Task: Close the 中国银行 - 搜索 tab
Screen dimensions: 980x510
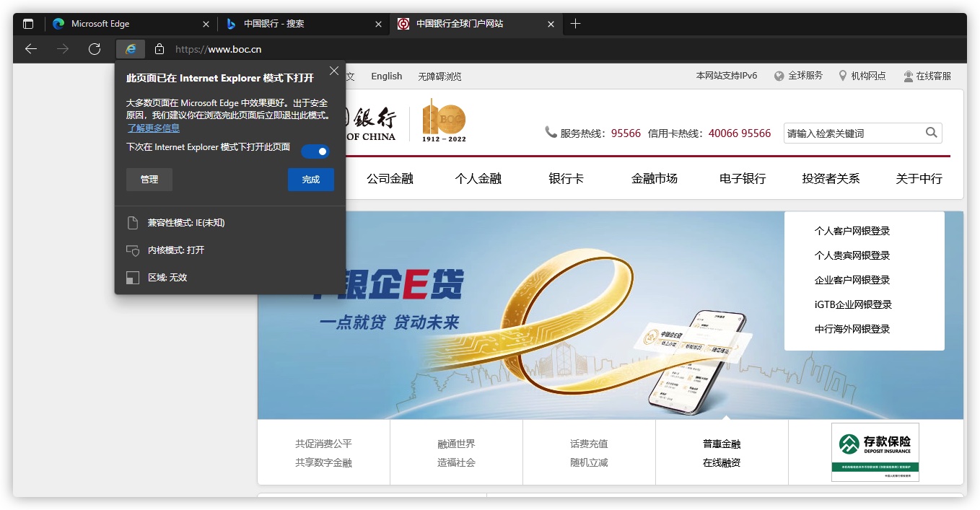Action: pyautogui.click(x=378, y=24)
